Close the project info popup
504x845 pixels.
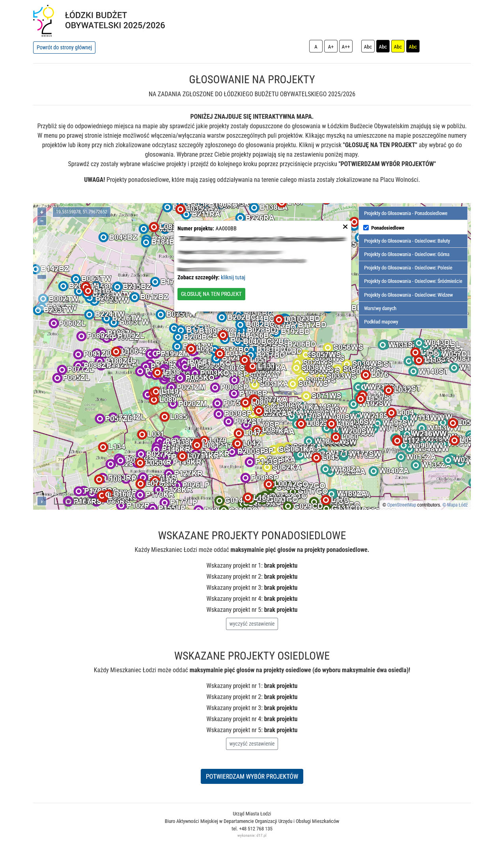[x=345, y=227]
